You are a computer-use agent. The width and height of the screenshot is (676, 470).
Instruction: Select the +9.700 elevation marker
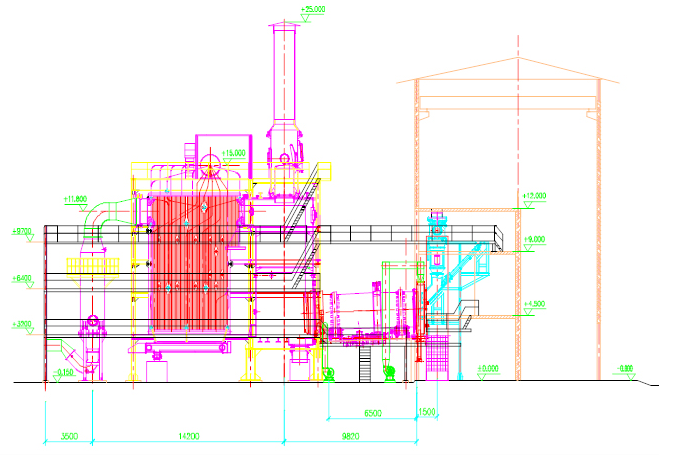(x=22, y=231)
